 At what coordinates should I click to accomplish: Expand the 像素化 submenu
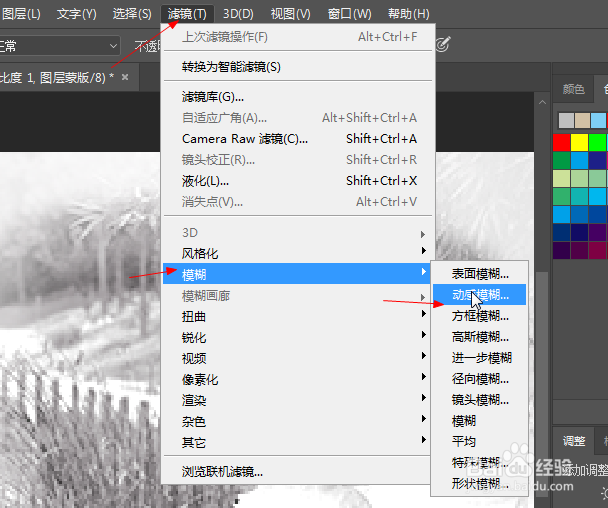(298, 379)
